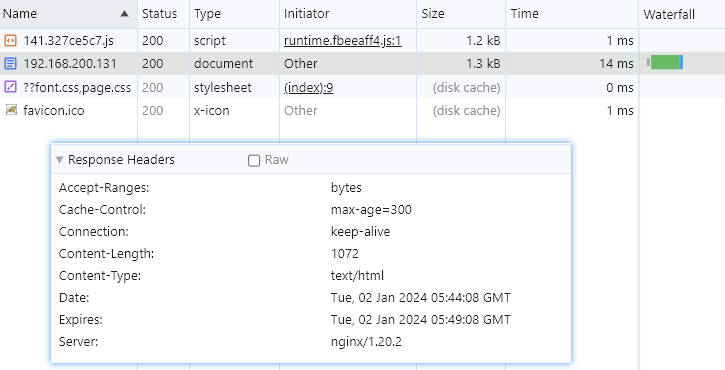Click the green waterfall bar for the document request
The height and width of the screenshot is (370, 725).
point(666,62)
